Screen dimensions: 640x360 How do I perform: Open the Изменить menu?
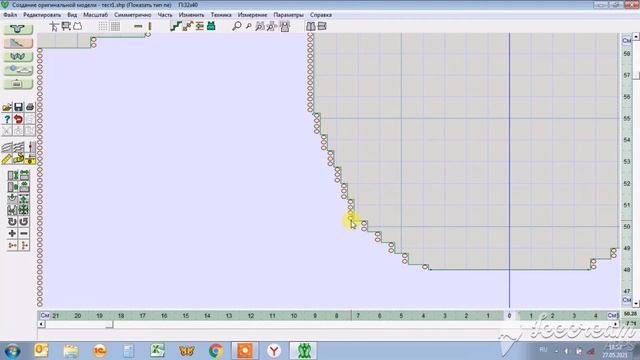(191, 15)
